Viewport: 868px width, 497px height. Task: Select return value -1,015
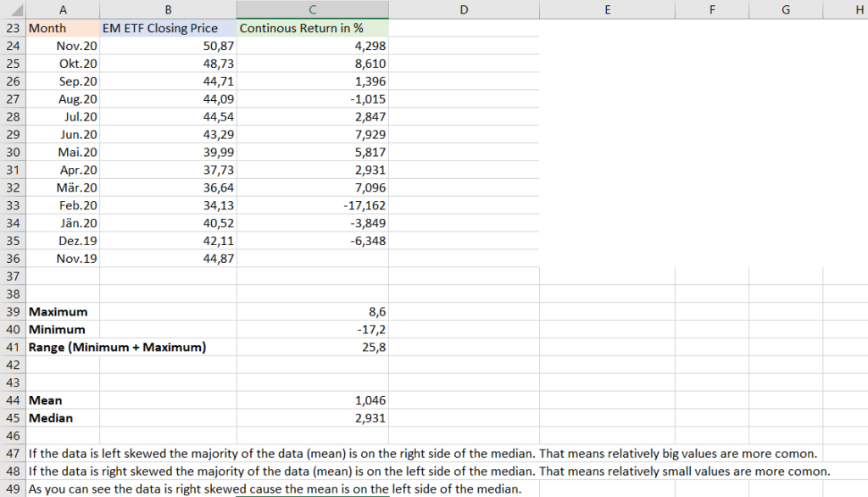[313, 99]
